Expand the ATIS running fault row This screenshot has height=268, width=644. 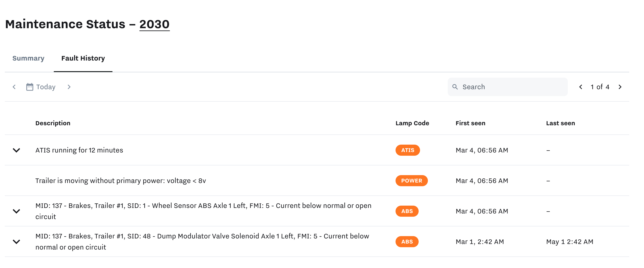point(16,150)
